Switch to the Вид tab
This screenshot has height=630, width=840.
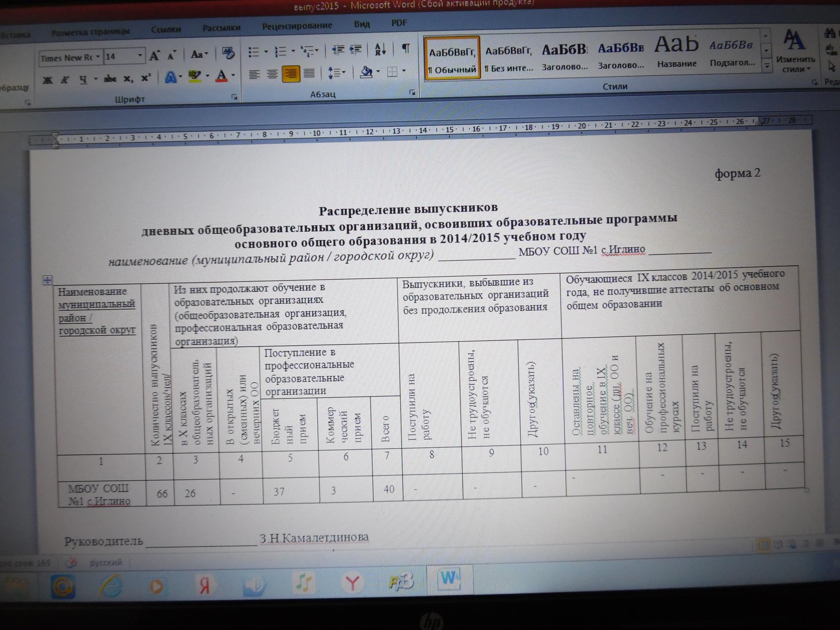[362, 24]
